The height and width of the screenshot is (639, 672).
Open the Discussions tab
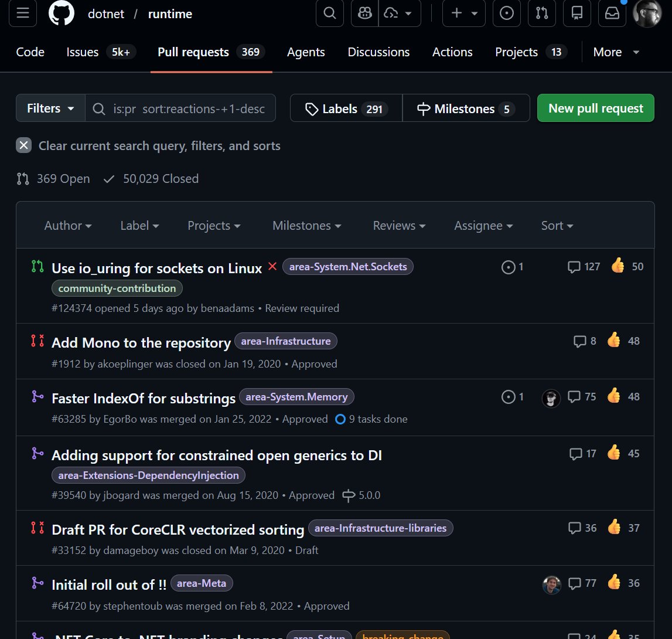(378, 52)
